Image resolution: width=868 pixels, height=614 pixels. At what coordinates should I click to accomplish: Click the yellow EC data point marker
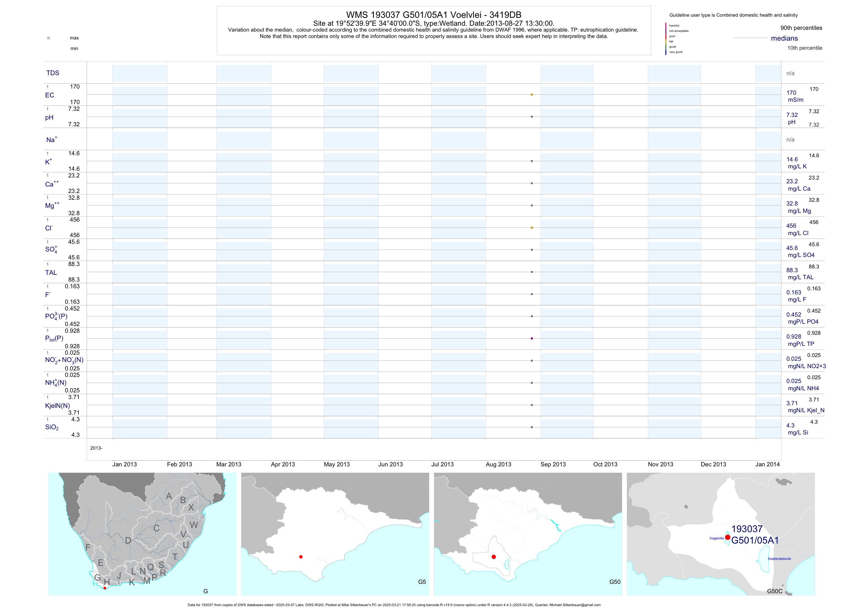(532, 94)
